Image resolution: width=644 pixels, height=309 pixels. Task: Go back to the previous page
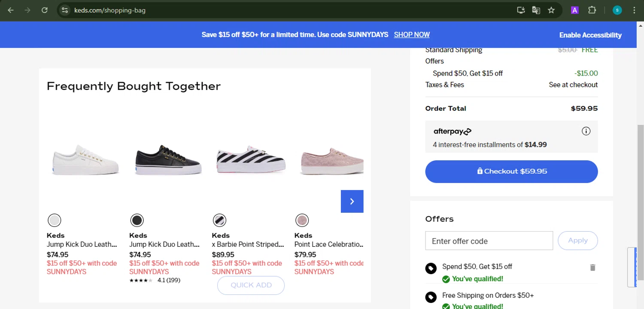11,10
